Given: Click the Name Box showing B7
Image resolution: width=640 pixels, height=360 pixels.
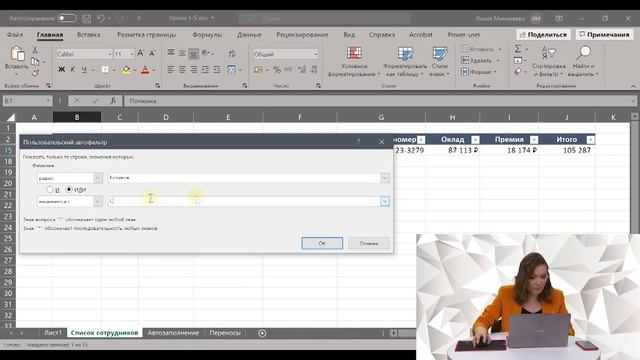Looking at the screenshot, I should pyautogui.click(x=27, y=101).
